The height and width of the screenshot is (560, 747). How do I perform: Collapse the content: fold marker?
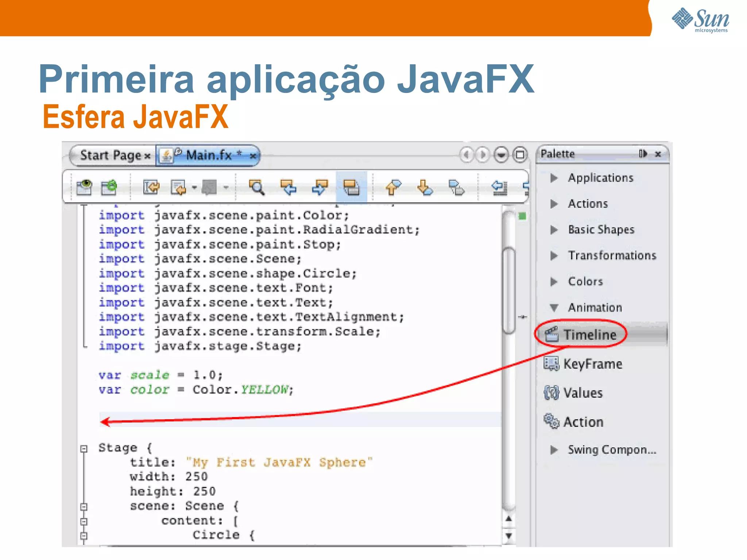[84, 521]
